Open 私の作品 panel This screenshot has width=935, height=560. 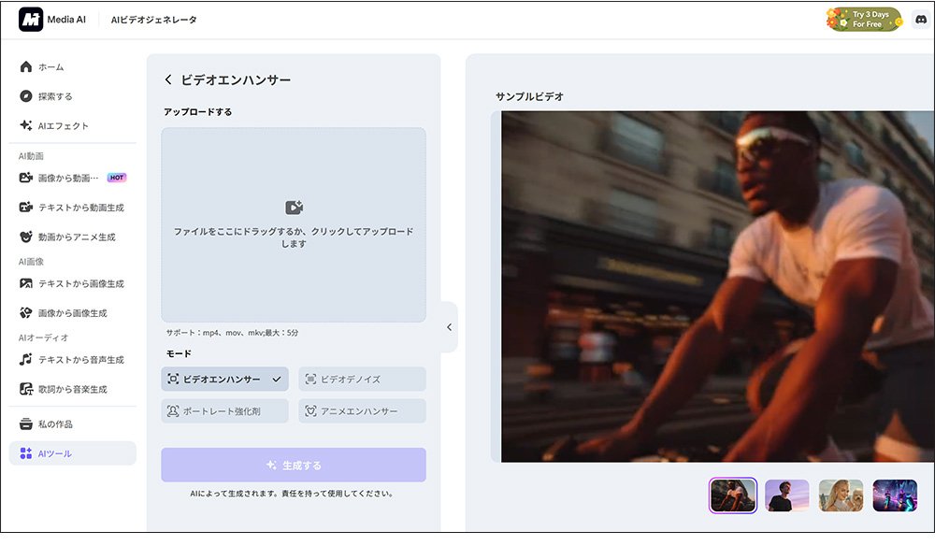click(54, 423)
